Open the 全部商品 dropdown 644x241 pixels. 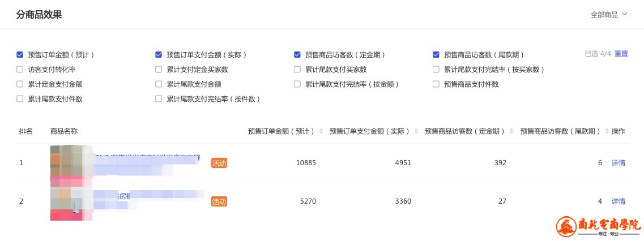pos(609,15)
